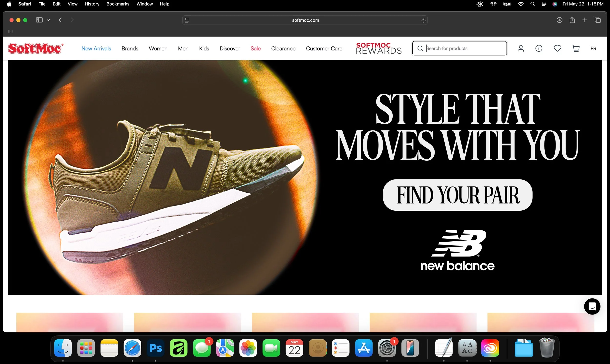Image resolution: width=610 pixels, height=364 pixels.
Task: Launch FaceTime from the Dock
Action: point(271,348)
